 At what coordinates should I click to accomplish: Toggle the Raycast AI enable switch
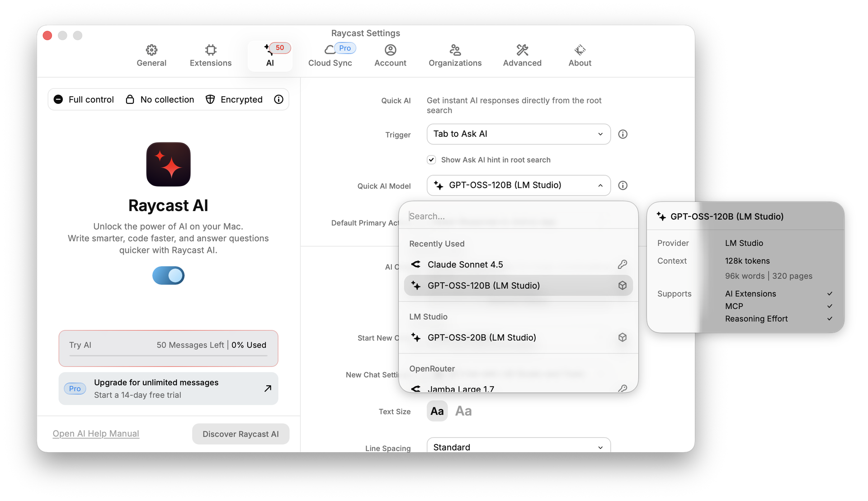click(168, 276)
